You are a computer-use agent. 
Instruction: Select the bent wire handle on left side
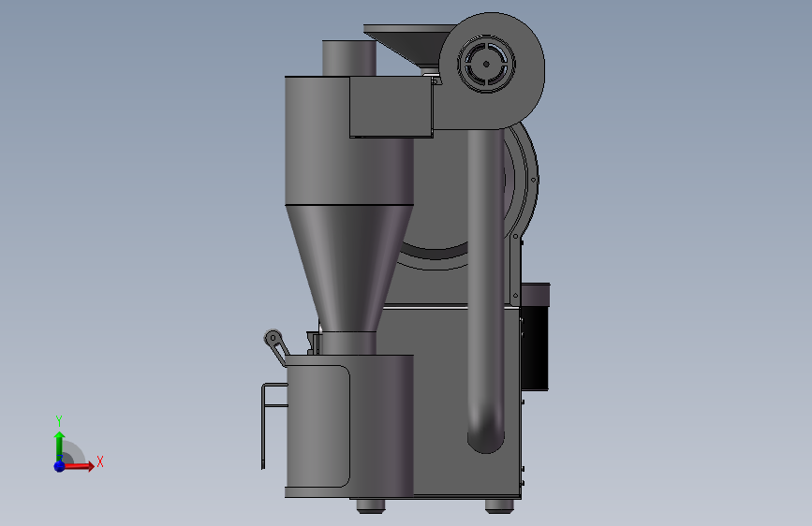(x=273, y=426)
